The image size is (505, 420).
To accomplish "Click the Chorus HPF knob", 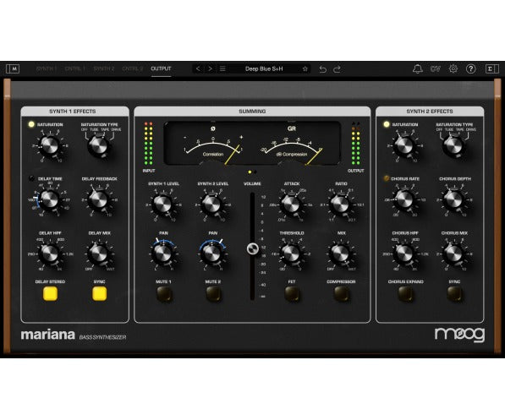I will click(405, 254).
